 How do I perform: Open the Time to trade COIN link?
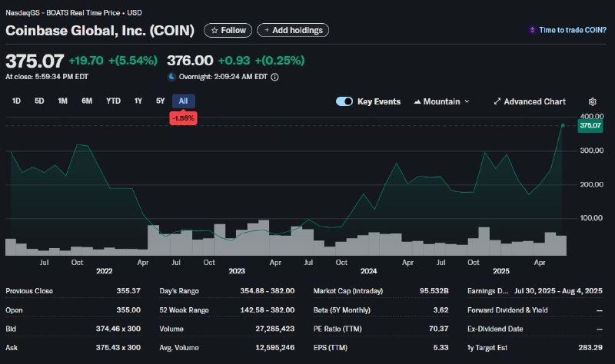coord(572,30)
